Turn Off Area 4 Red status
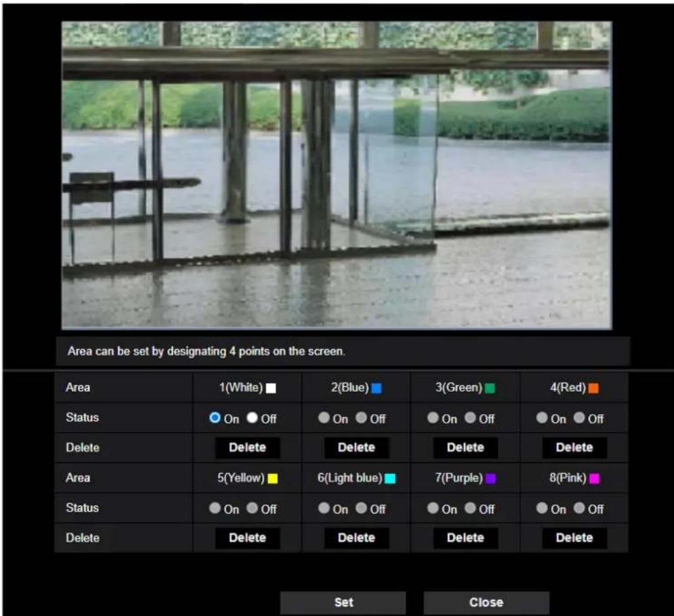 point(579,417)
